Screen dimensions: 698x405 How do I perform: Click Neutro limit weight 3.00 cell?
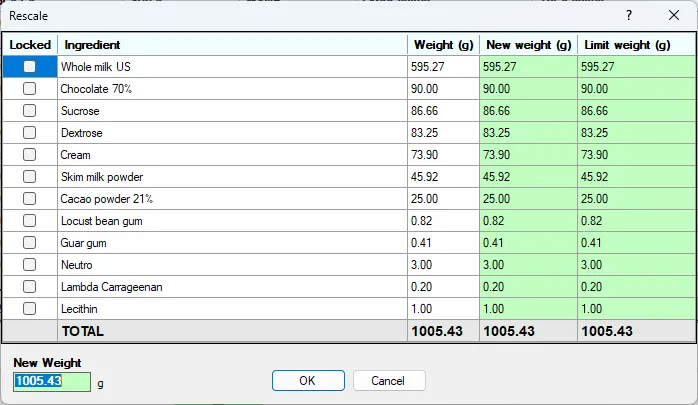(637, 265)
